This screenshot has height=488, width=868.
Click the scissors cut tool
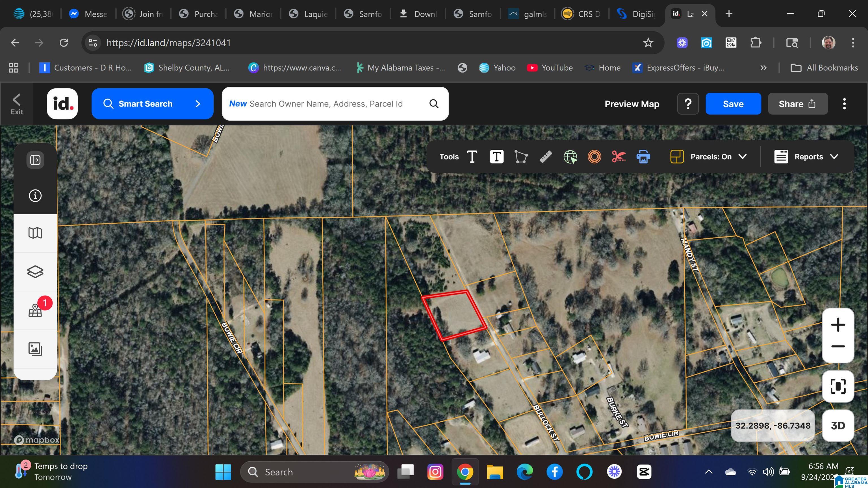[x=619, y=157]
